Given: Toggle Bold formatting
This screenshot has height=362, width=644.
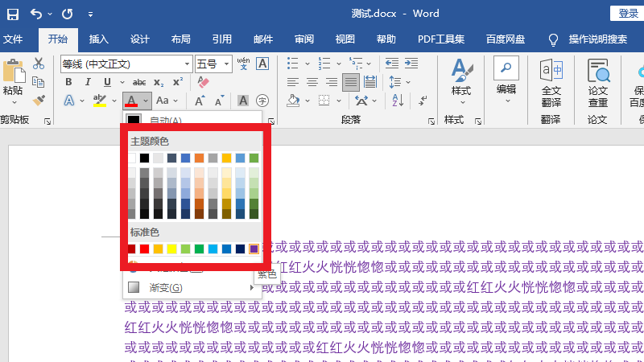Looking at the screenshot, I should [x=68, y=82].
